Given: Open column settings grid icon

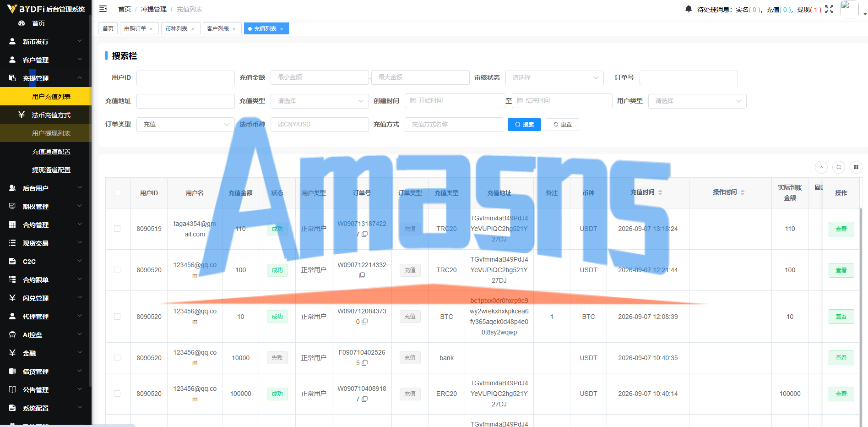Looking at the screenshot, I should 856,167.
